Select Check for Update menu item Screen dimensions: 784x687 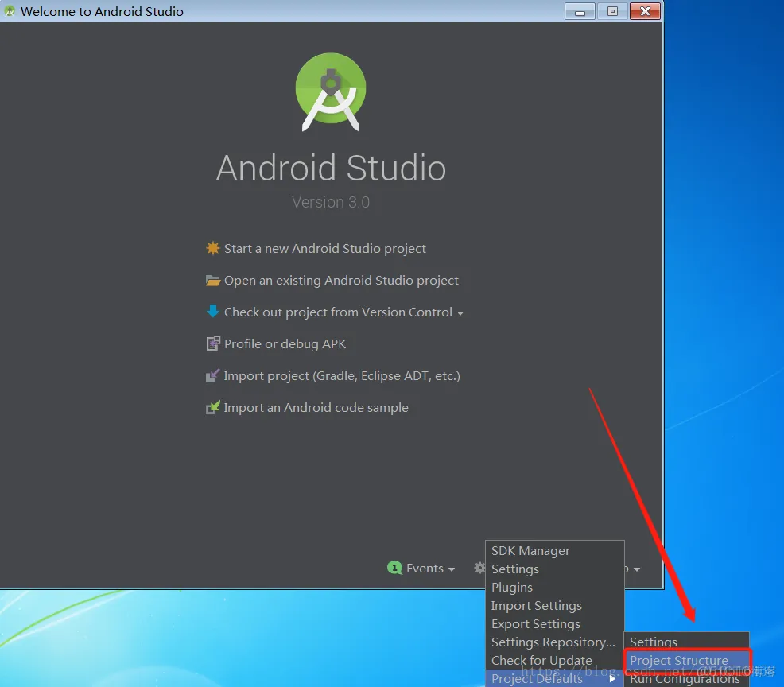tap(554, 661)
